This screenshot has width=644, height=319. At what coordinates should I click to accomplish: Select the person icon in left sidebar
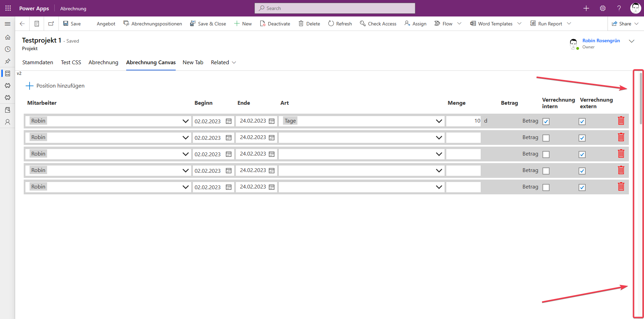pos(8,122)
